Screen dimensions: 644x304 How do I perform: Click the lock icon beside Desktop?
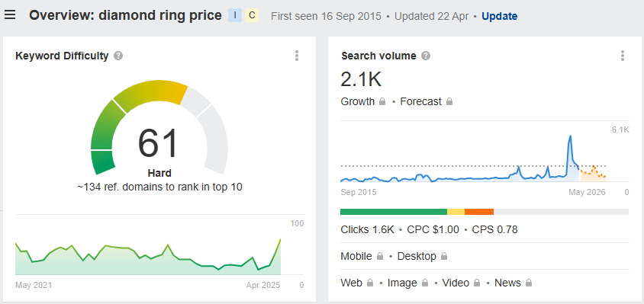444,257
